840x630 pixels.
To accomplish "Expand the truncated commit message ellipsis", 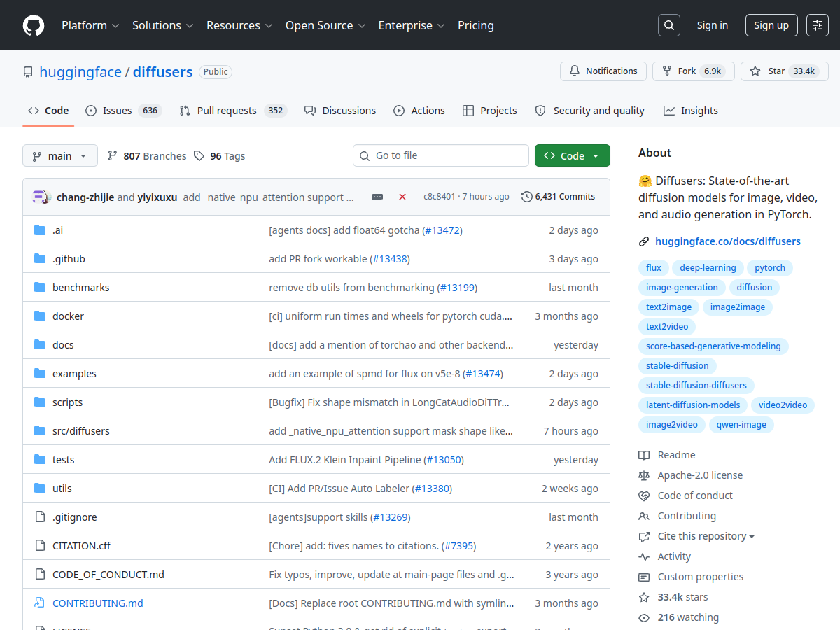I will 377,197.
